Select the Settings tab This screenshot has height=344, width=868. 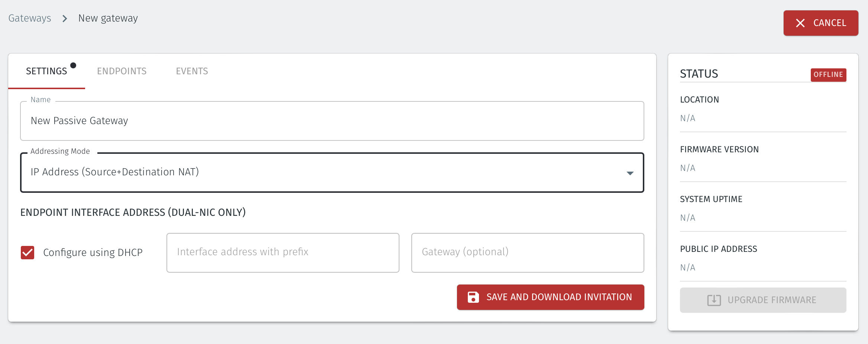click(x=46, y=71)
